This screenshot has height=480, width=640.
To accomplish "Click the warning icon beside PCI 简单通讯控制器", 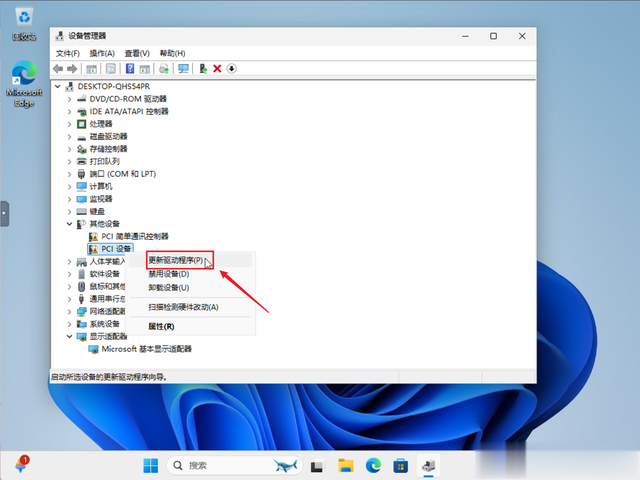I will pyautogui.click(x=93, y=236).
